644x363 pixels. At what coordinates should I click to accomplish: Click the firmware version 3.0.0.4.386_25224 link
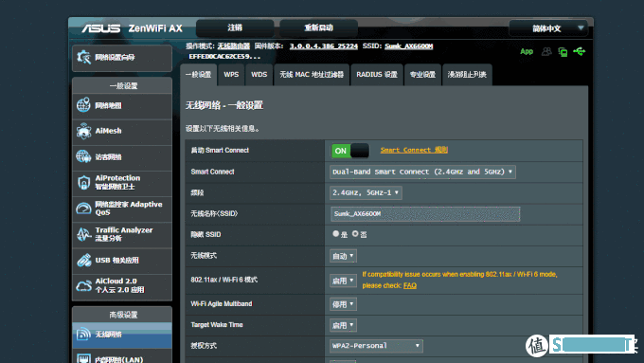(x=324, y=46)
